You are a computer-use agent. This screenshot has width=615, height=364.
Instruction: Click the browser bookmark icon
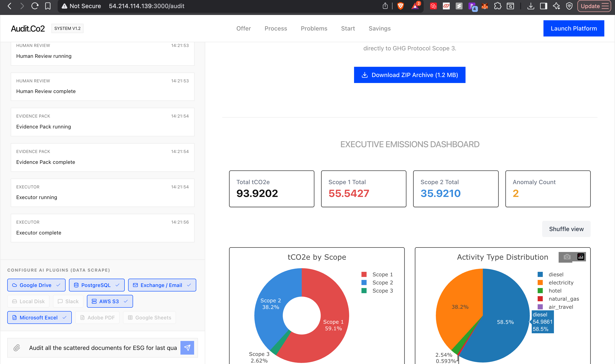click(x=48, y=6)
